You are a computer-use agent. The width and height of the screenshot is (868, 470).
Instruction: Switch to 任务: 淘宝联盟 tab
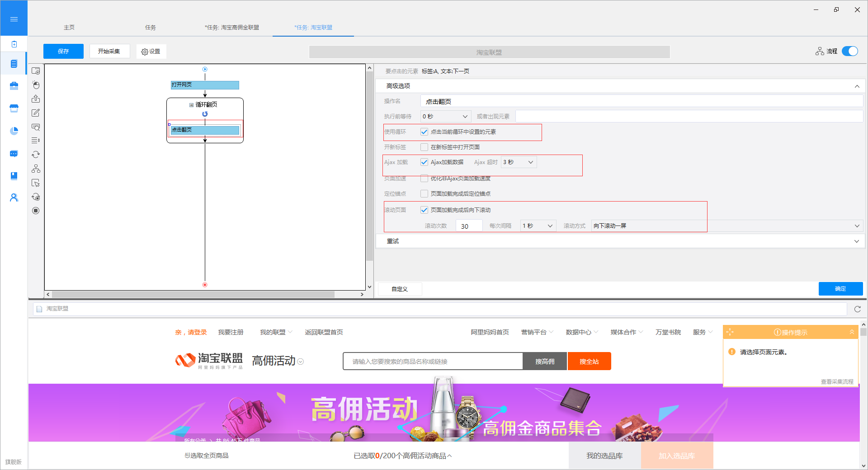[x=313, y=28]
